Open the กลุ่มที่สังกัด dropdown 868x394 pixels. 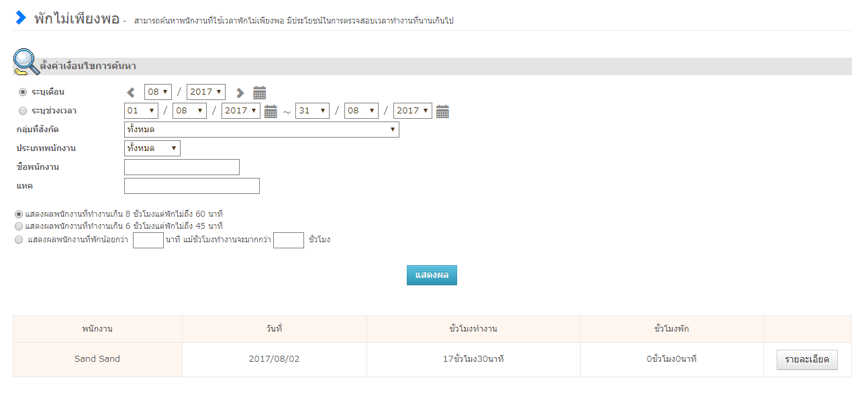point(261,130)
